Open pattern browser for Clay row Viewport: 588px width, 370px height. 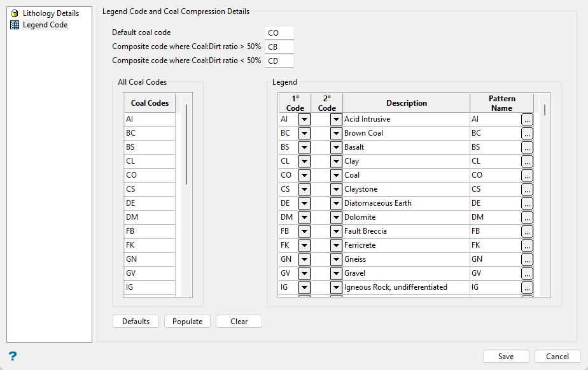pyautogui.click(x=527, y=161)
